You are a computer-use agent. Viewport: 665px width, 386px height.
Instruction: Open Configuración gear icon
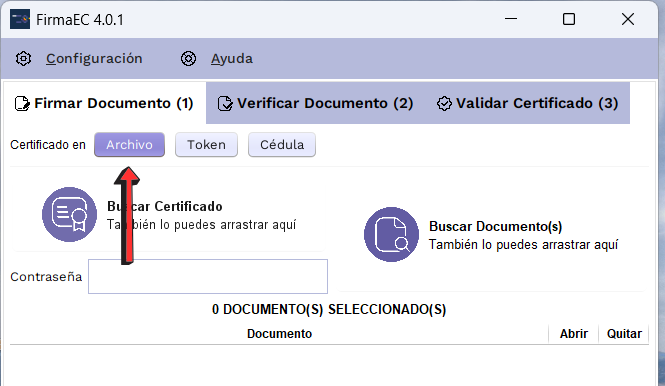(x=23, y=59)
